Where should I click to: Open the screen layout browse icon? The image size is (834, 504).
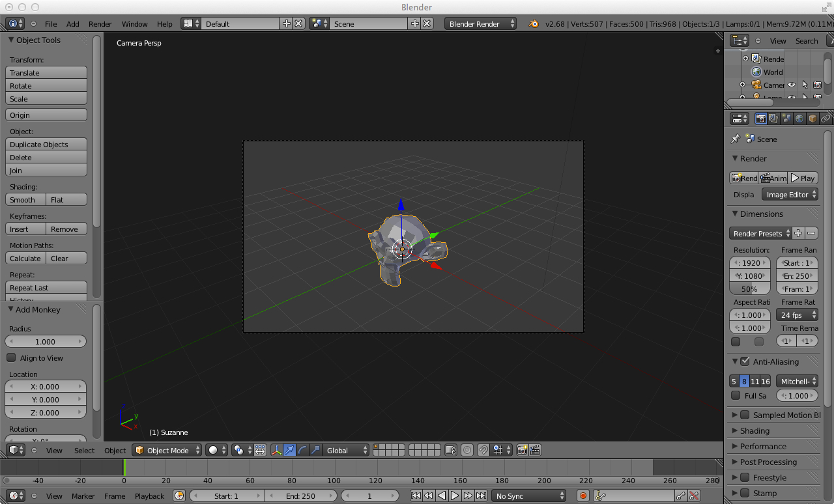tap(192, 23)
